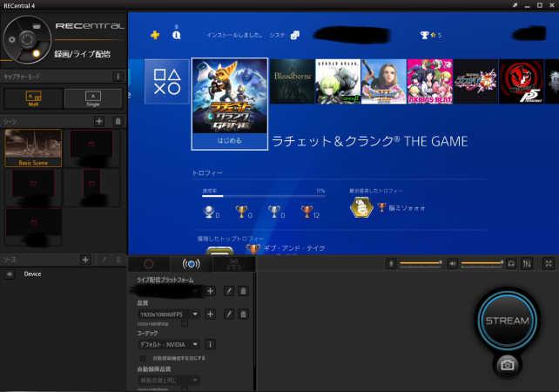Click the Akiba's Beat tile in preview

click(x=430, y=82)
